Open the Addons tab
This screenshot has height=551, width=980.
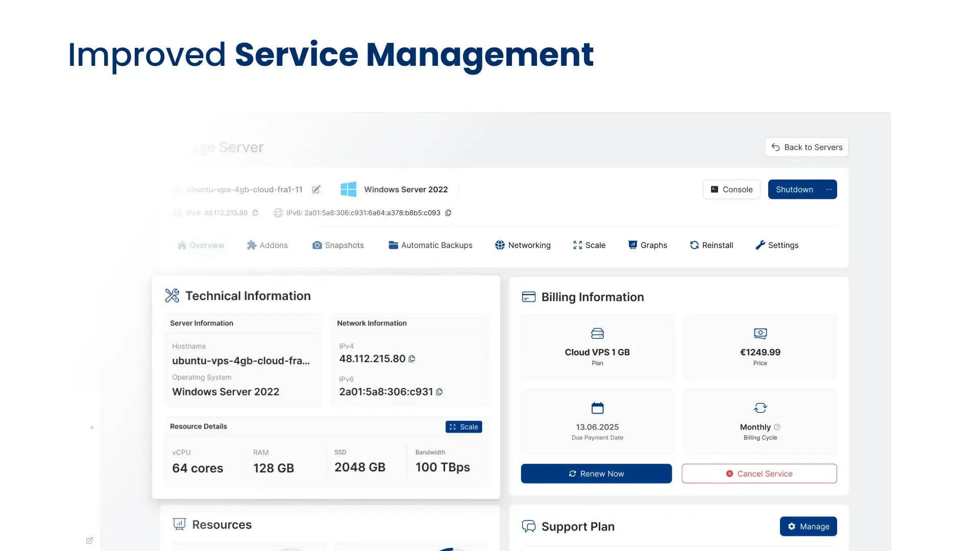pyautogui.click(x=267, y=245)
